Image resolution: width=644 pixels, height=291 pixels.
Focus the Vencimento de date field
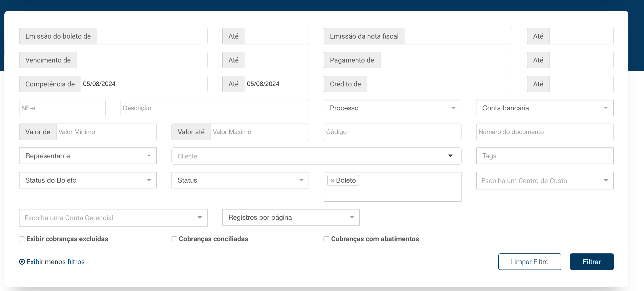(x=142, y=60)
